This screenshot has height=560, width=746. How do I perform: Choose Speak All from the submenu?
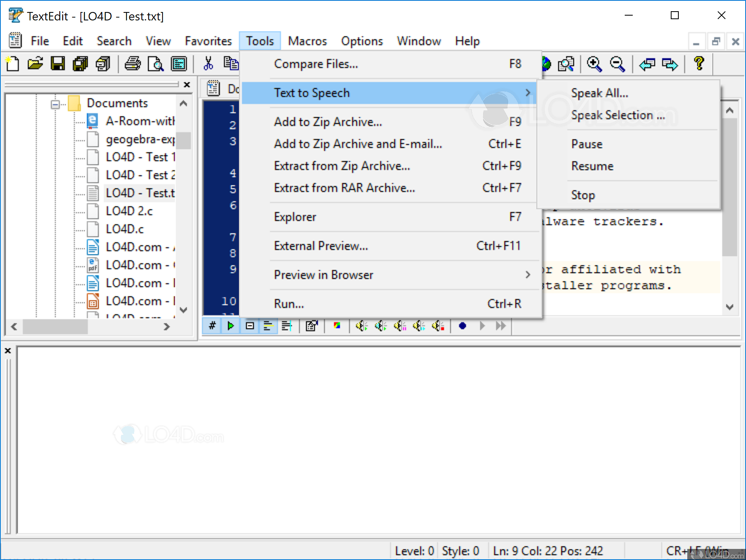pyautogui.click(x=600, y=92)
